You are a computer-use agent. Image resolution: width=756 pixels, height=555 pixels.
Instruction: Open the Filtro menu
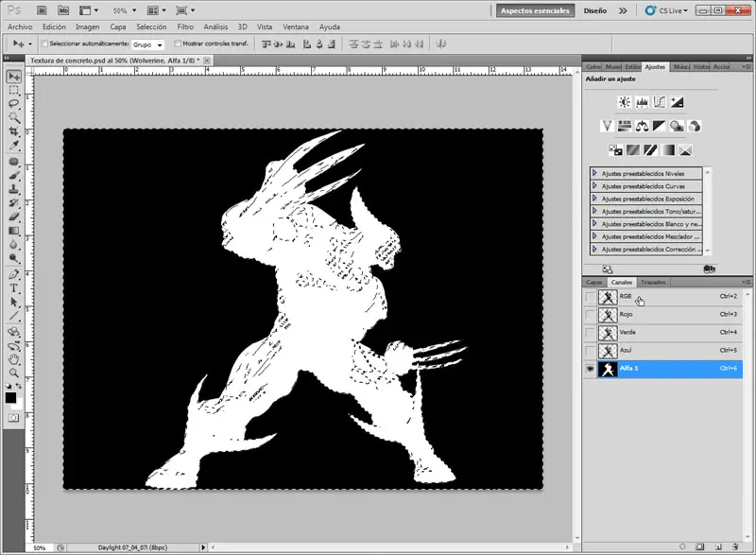tap(185, 27)
